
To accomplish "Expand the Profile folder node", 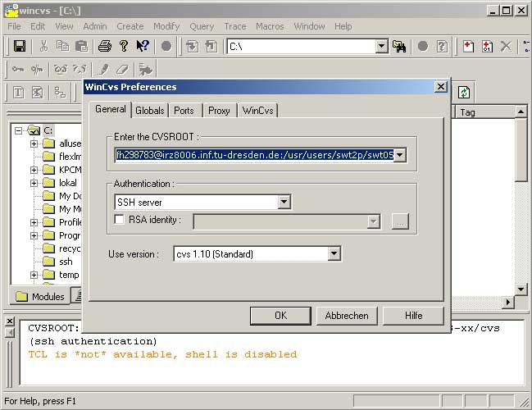I will pos(34,222).
